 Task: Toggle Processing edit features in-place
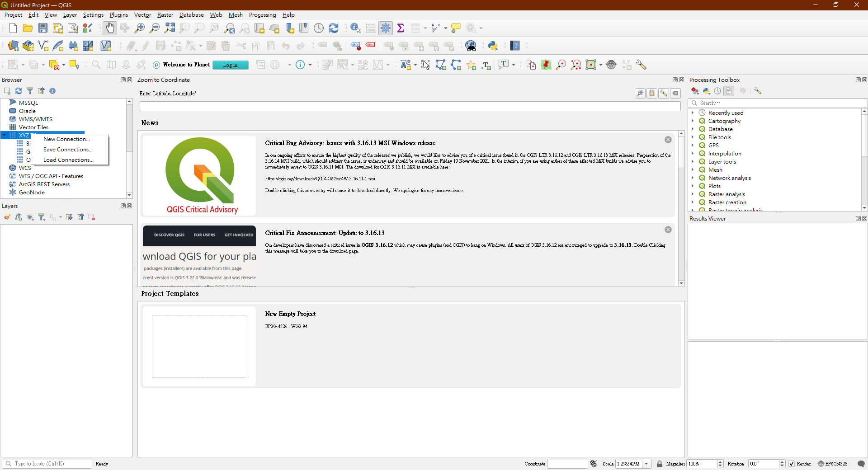[743, 91]
